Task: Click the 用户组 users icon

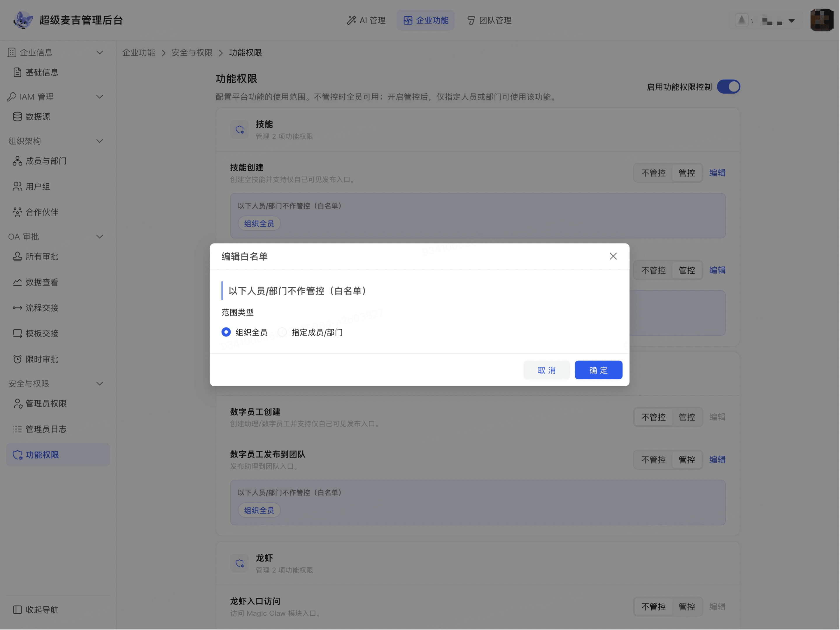Action: (x=17, y=187)
